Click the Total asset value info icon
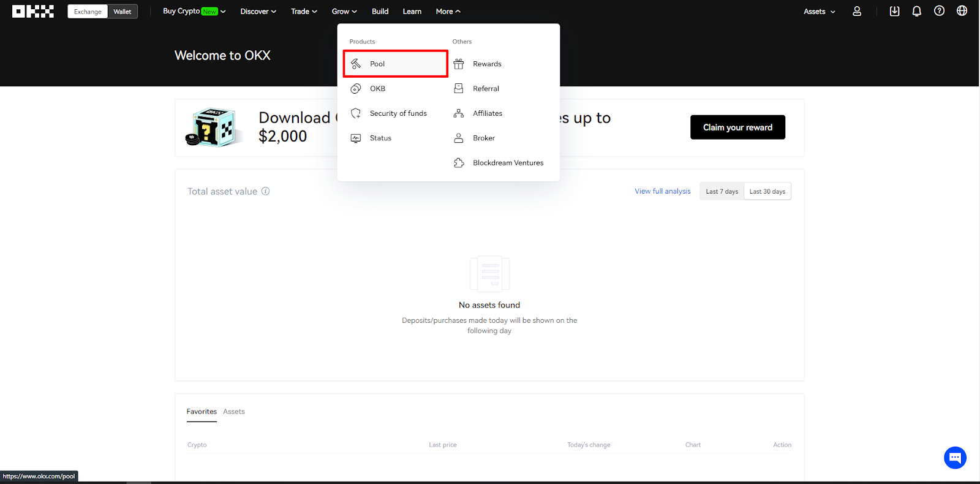The image size is (980, 484). coord(265,191)
